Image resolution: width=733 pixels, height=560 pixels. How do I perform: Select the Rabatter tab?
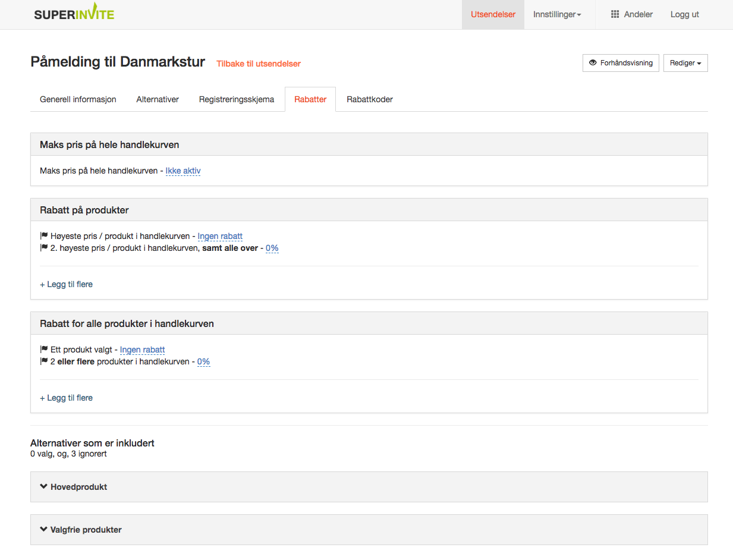click(x=310, y=99)
